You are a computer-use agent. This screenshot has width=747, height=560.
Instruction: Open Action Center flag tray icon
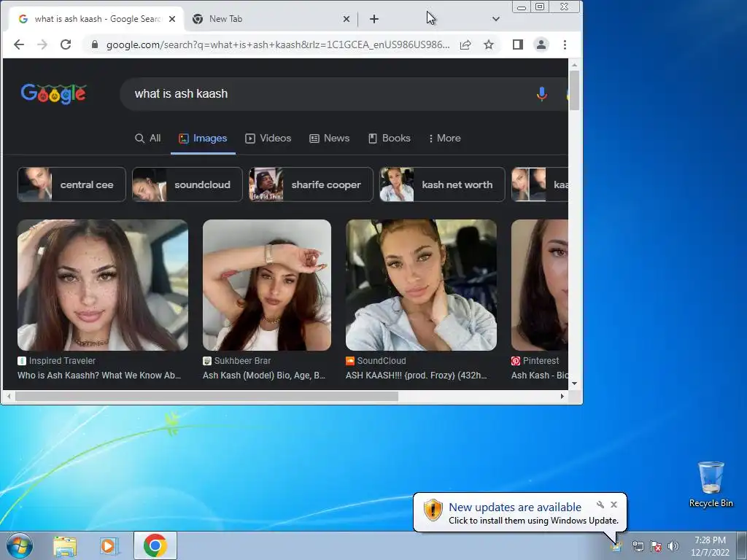[x=656, y=546]
